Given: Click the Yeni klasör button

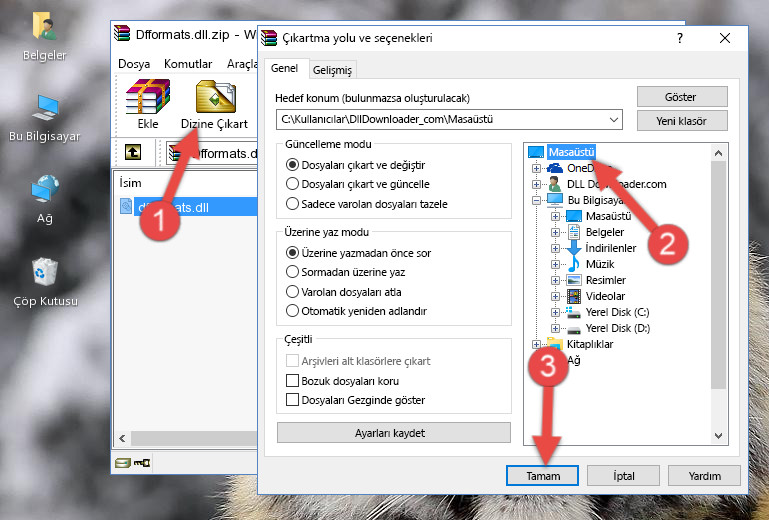Looking at the screenshot, I should 681,121.
